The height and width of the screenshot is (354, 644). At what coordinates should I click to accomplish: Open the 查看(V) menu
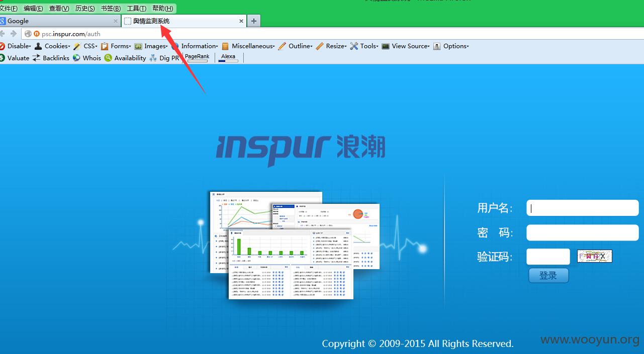click(59, 8)
